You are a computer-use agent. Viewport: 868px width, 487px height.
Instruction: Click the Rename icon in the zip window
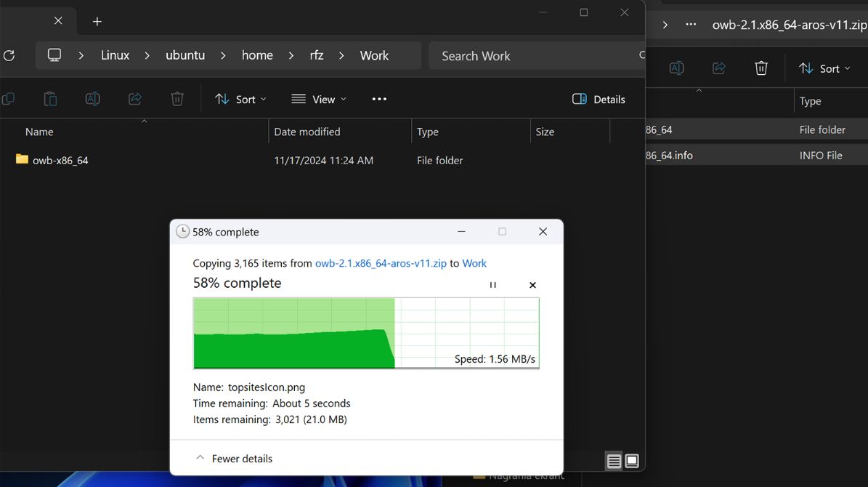[676, 68]
